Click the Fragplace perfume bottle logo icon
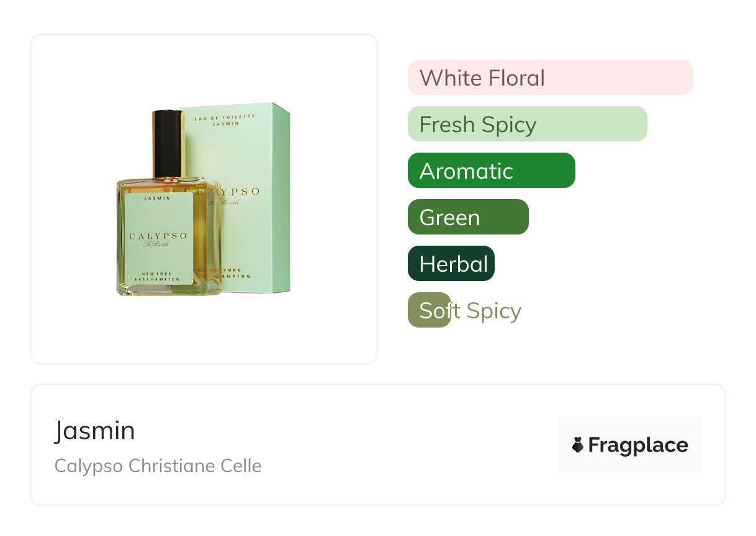Screen dimensions: 756x536 coord(578,445)
